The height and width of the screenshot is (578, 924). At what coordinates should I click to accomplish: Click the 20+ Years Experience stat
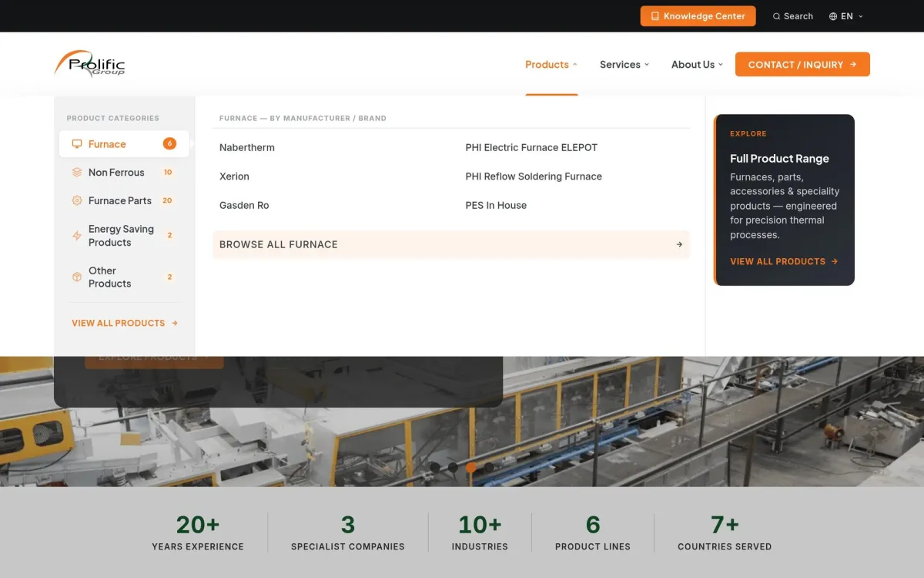point(198,533)
